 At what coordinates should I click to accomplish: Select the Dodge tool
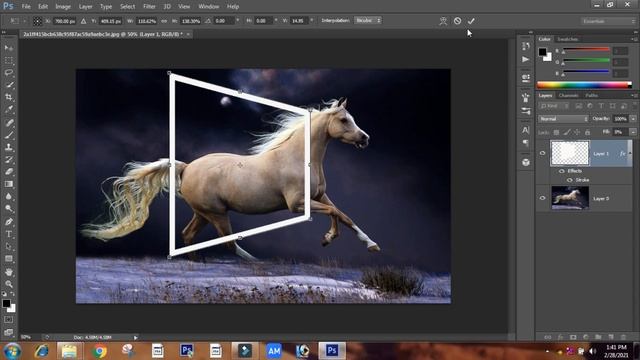pyautogui.click(x=9, y=209)
